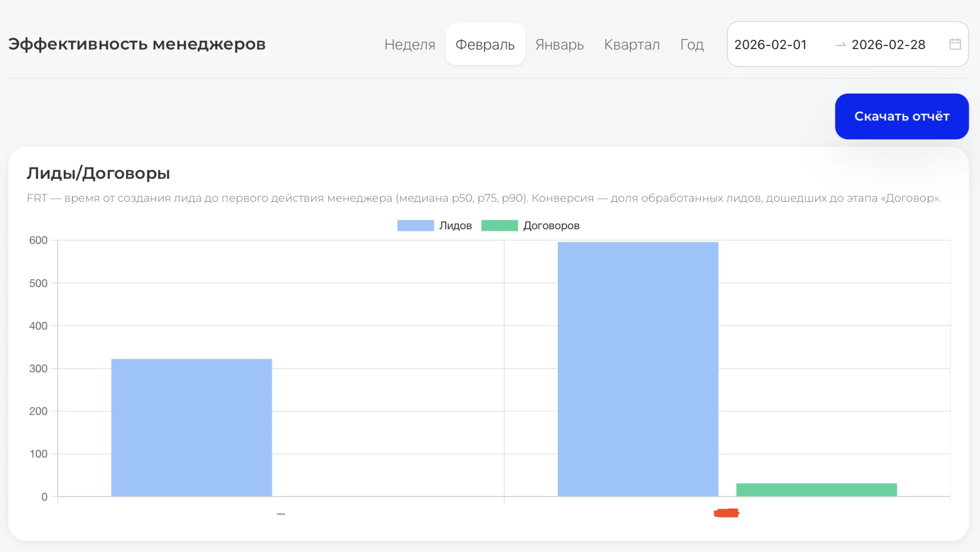This screenshot has height=552, width=980.
Task: Click the dash label under the first bar group
Action: coord(281,514)
